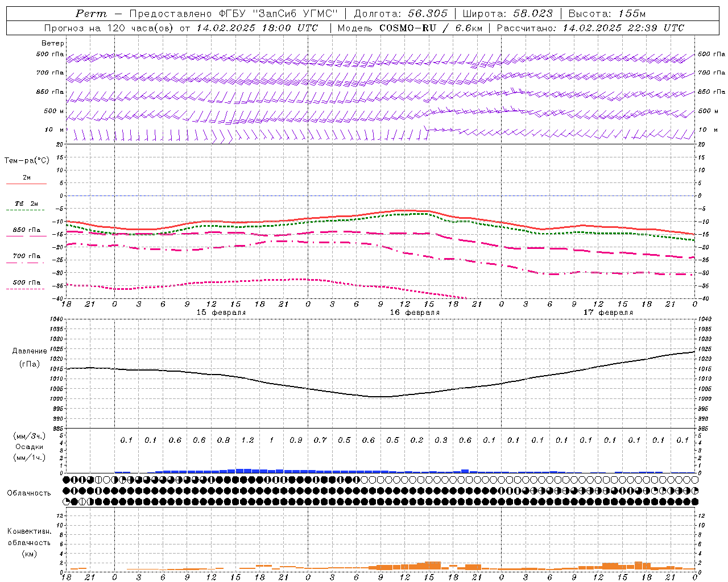Click the "0.2" precipitation value

tap(417, 440)
